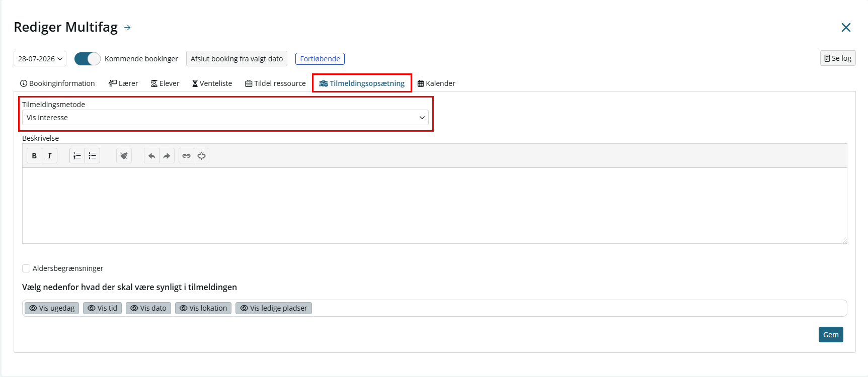This screenshot has height=377, width=868.
Task: Click the Fortløbende badge
Action: 320,59
